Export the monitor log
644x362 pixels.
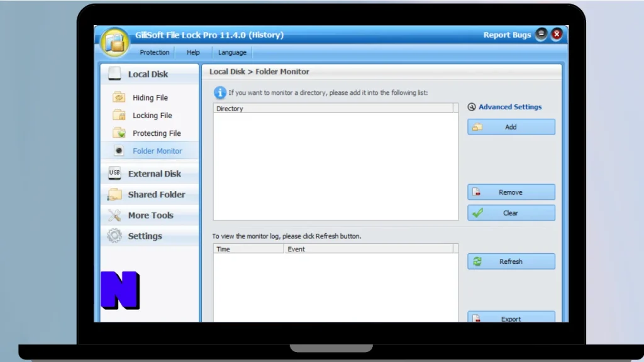point(511,317)
